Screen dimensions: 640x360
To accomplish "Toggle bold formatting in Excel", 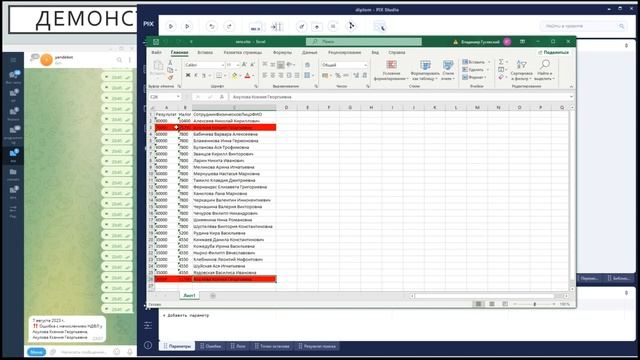I will pyautogui.click(x=188, y=76).
